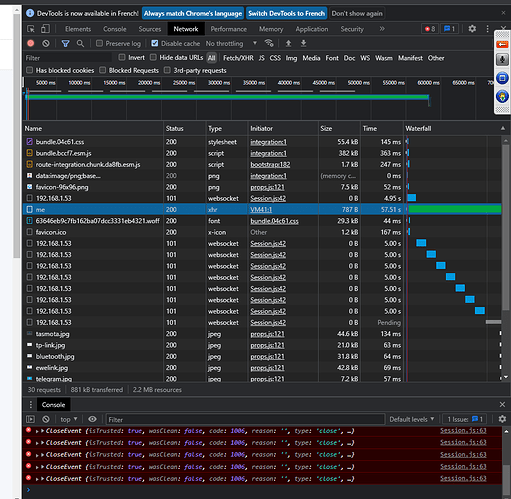Click the issues badge showing 1
Screen dimensions: 511x499
tap(449, 29)
